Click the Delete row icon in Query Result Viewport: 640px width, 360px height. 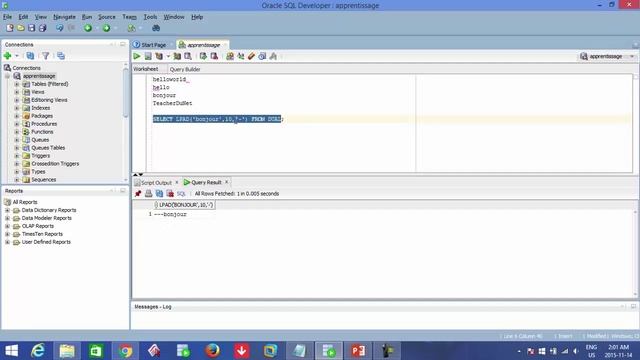(170, 193)
